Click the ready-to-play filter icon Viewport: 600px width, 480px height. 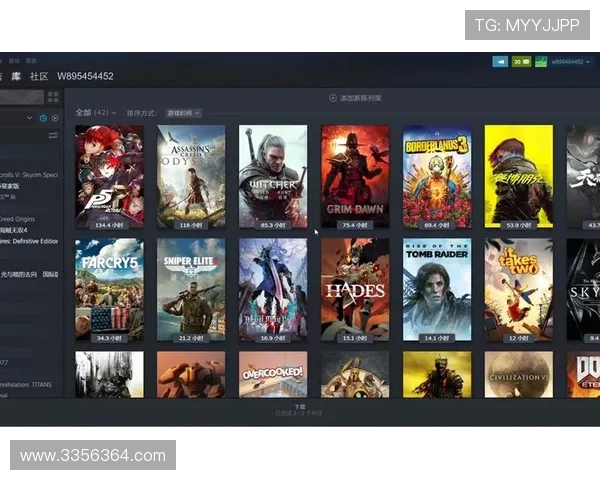[x=54, y=118]
